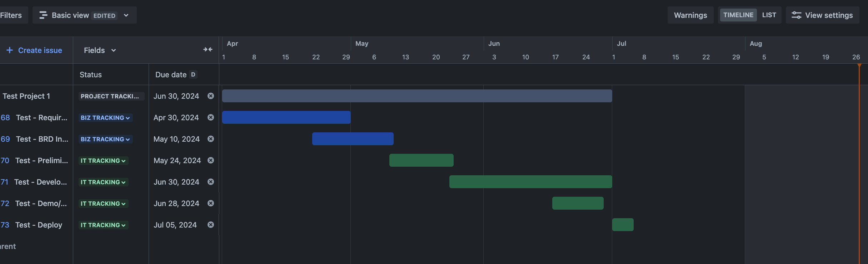Click the plus icon beside Create issue

coord(10,50)
